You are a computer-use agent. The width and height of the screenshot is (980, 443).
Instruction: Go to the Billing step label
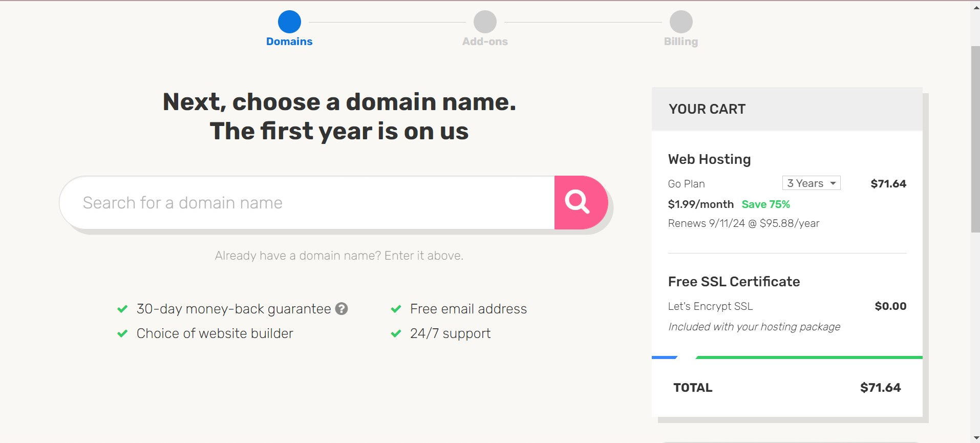[x=681, y=41]
